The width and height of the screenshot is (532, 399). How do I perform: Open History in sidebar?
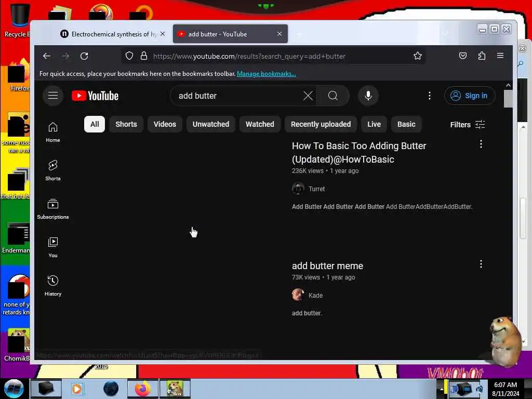[x=53, y=286]
